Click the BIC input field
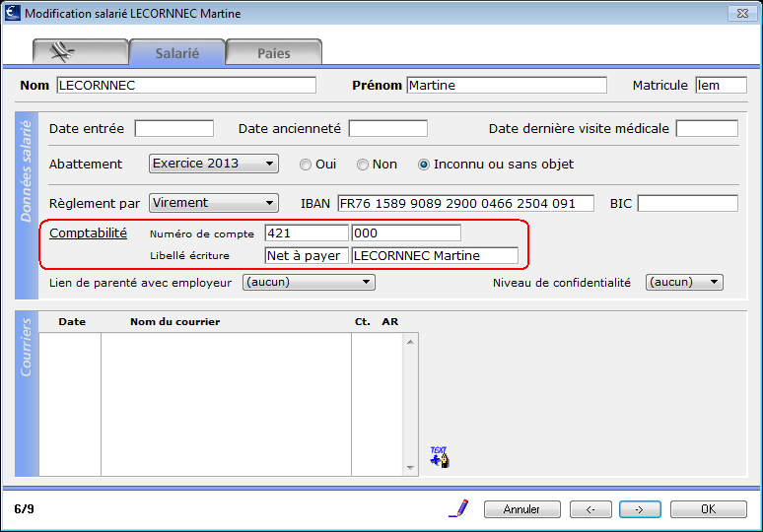This screenshot has height=532, width=763. tap(687, 203)
